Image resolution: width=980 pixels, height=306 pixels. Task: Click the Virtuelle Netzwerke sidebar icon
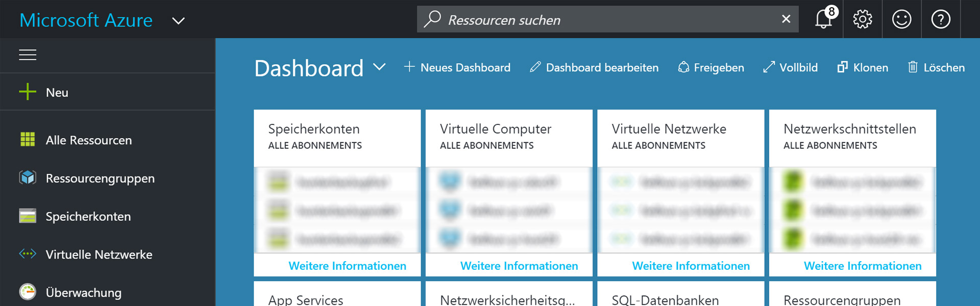click(28, 253)
